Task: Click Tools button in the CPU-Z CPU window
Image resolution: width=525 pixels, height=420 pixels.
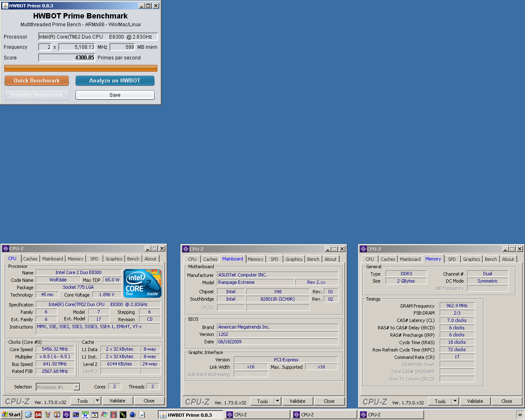Action: [83, 401]
